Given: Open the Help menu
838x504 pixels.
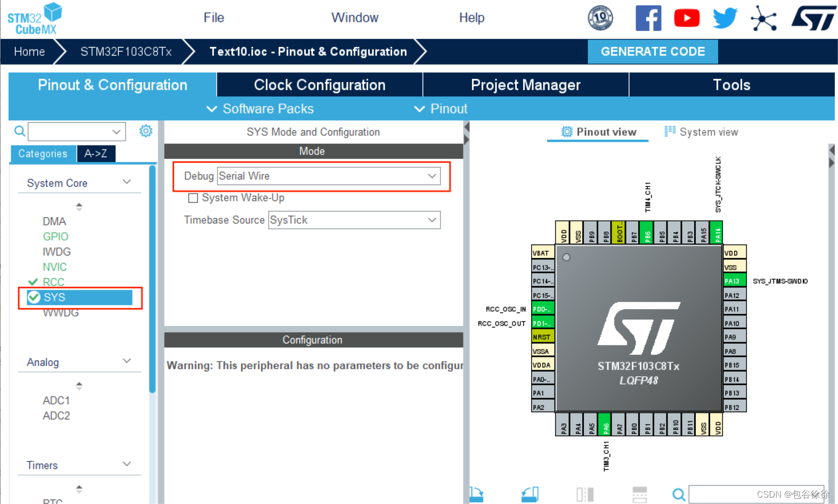Looking at the screenshot, I should pos(471,18).
